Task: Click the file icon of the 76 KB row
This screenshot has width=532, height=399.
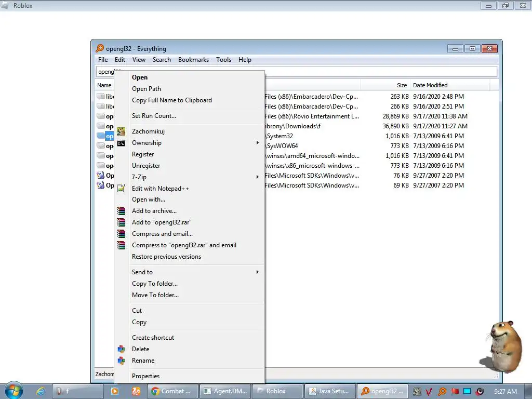Action: [101, 176]
